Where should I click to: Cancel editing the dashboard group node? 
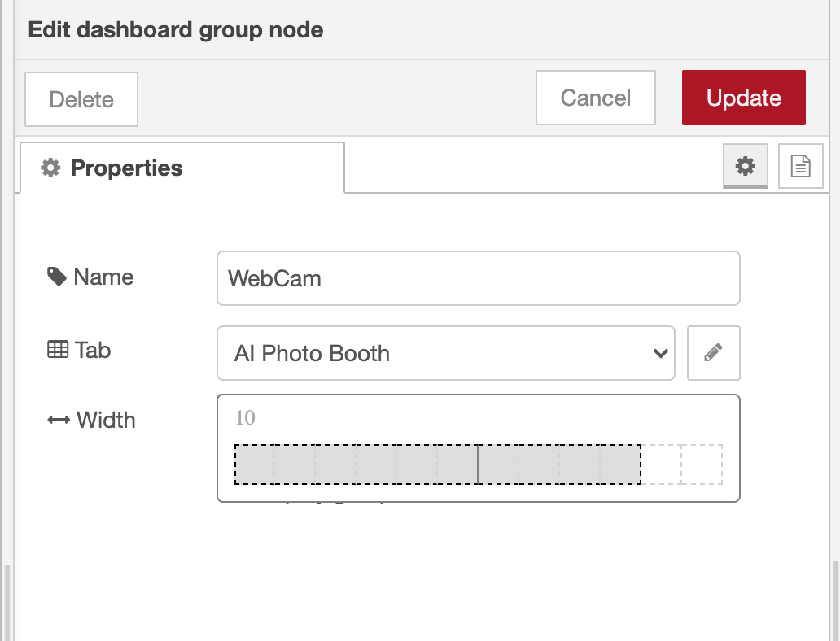[x=595, y=98]
